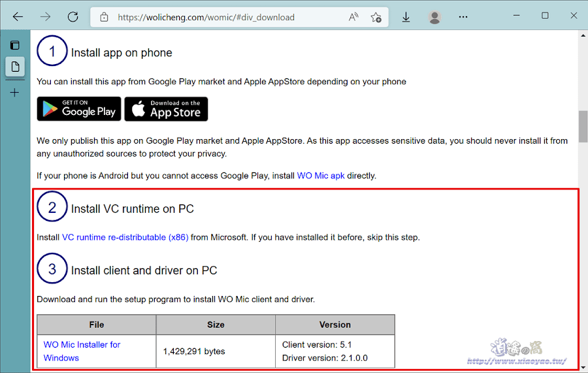Select the current page vertical tab

pos(15,67)
